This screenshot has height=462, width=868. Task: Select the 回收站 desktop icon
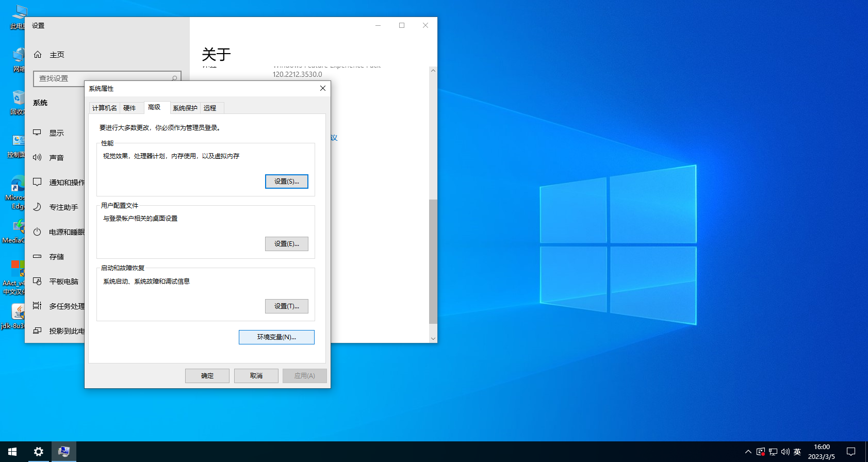pyautogui.click(x=18, y=102)
